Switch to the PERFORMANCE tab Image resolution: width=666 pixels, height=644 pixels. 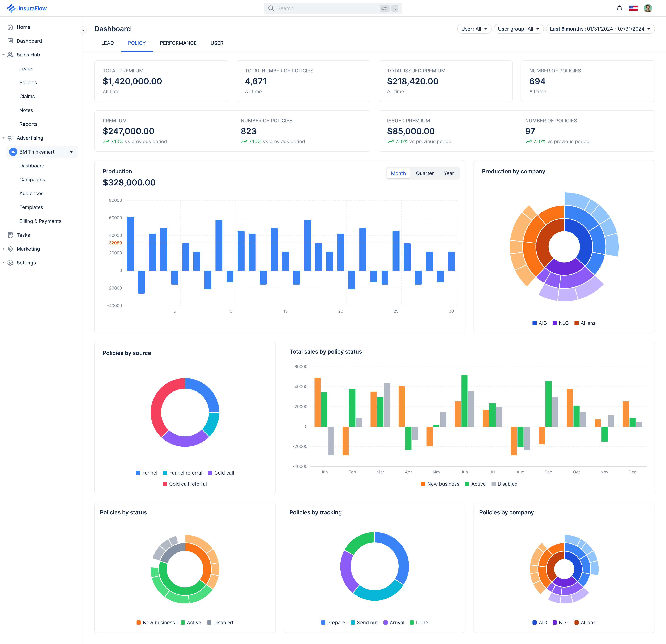click(x=178, y=43)
